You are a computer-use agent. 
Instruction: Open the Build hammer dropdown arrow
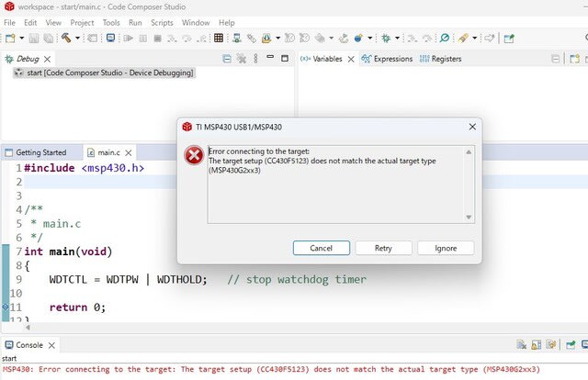tap(77, 39)
